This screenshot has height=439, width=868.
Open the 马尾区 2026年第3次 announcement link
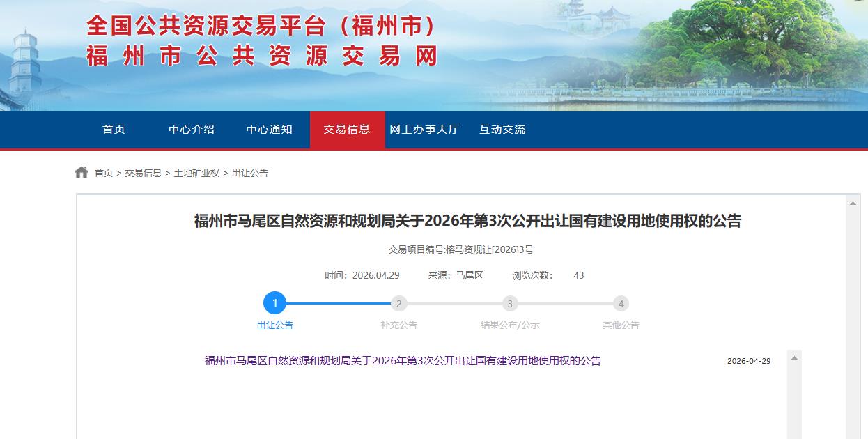tap(403, 361)
